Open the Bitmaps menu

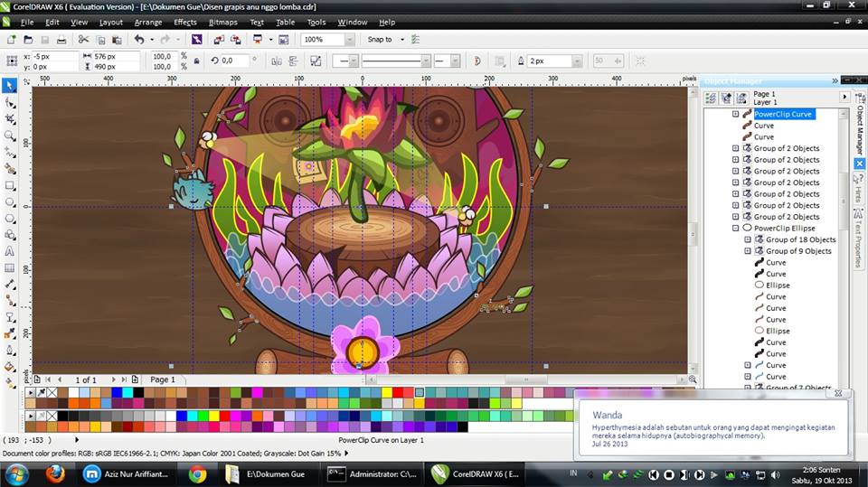(x=222, y=22)
